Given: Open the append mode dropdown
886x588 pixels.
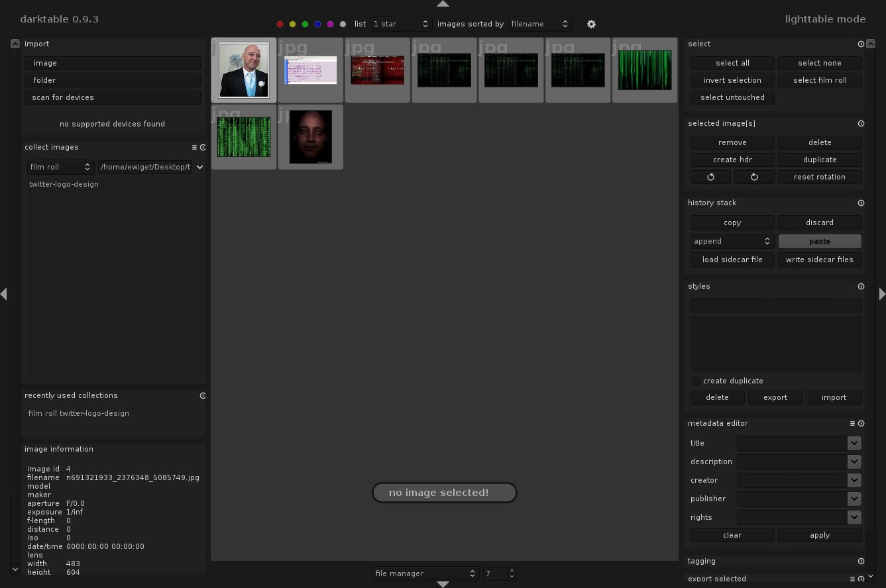Looking at the screenshot, I should click(x=732, y=241).
